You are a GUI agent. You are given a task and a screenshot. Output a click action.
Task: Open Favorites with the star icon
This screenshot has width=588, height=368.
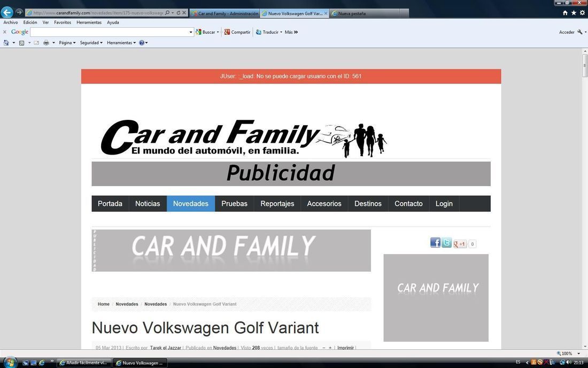pyautogui.click(x=574, y=13)
